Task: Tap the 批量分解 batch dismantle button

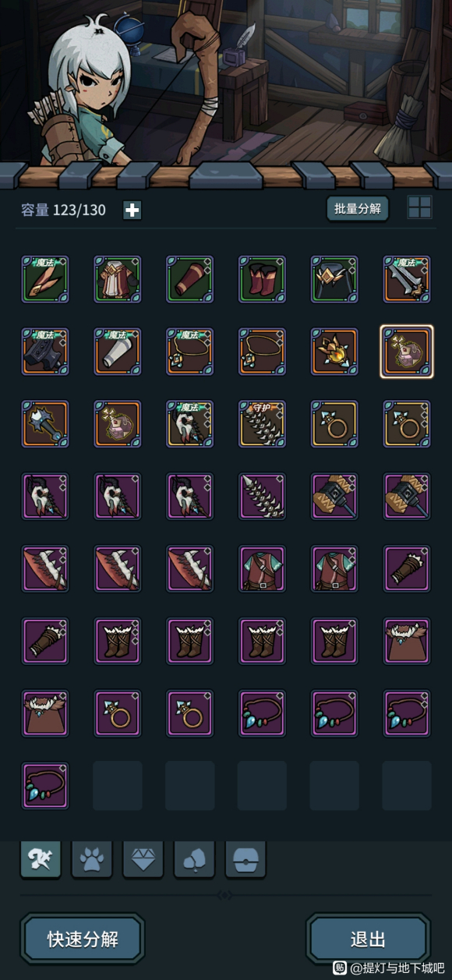Action: pos(358,208)
